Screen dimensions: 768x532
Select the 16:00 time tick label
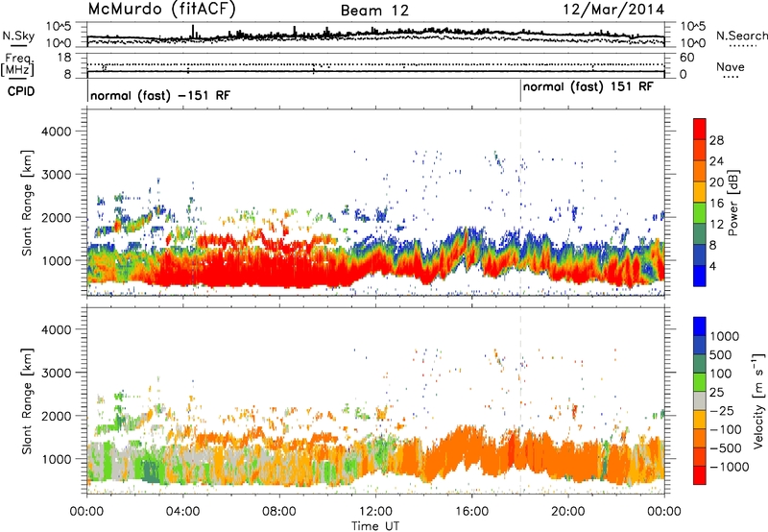(471, 512)
